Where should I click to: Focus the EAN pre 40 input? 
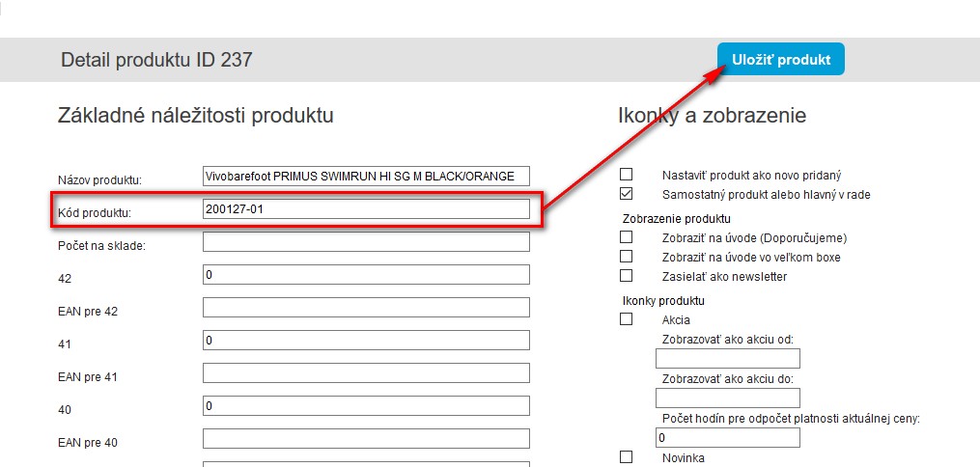coord(366,439)
